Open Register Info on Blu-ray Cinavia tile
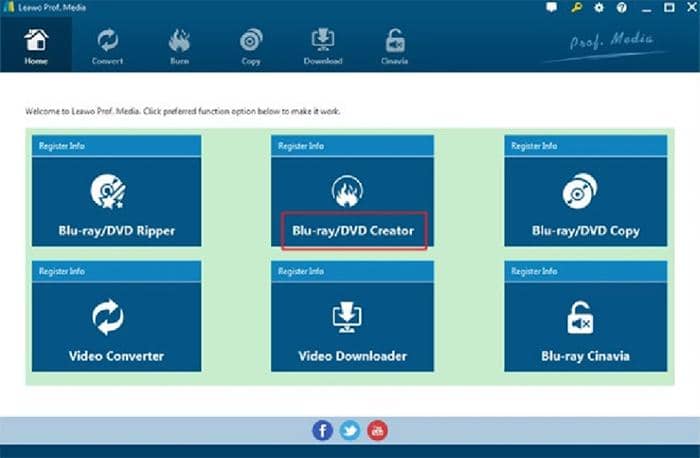This screenshot has height=458, width=700. (534, 271)
